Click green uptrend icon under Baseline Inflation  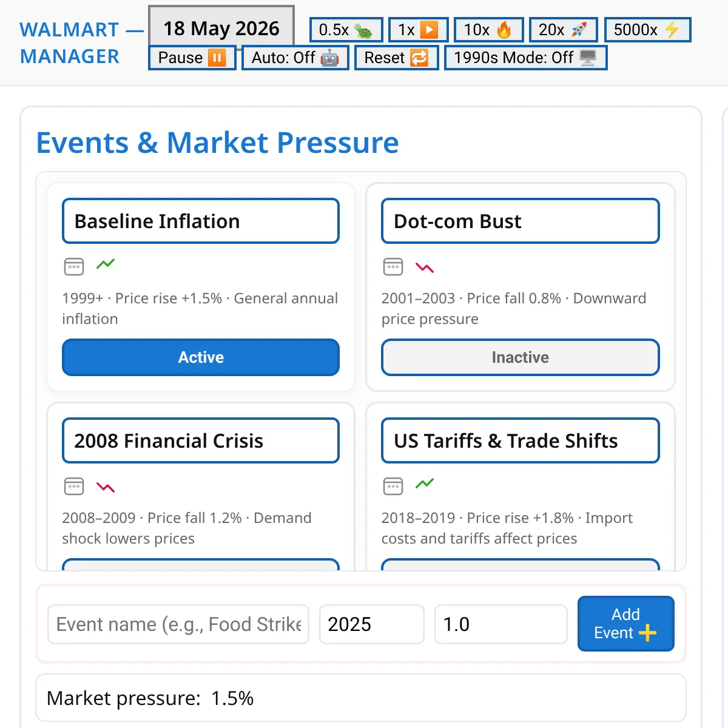point(106,264)
